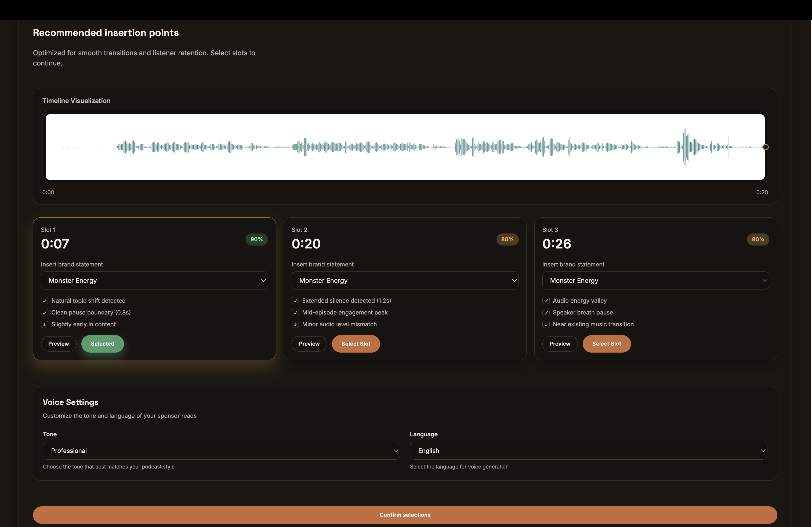Open Slot 3 Monster Energy brand dropdown

[655, 281]
